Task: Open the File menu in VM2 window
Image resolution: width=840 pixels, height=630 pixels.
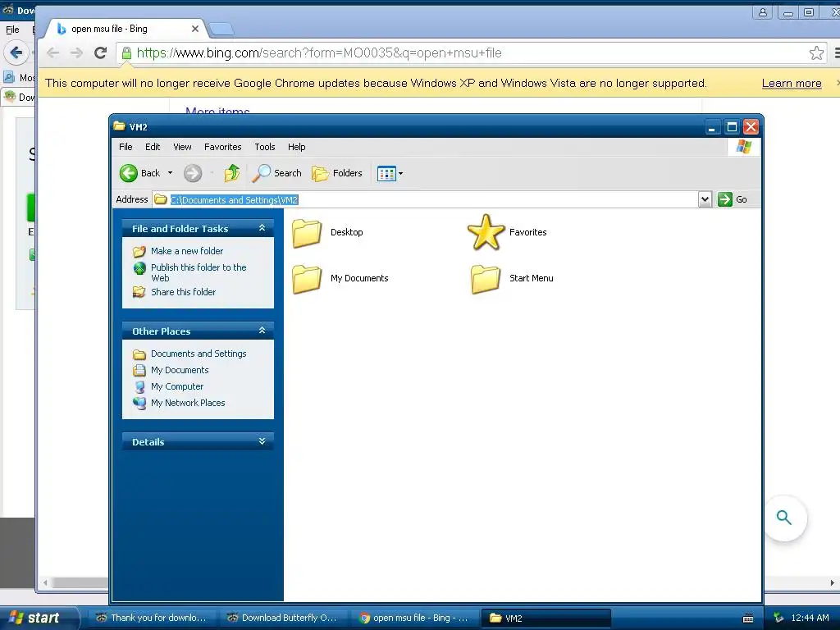Action: [126, 147]
